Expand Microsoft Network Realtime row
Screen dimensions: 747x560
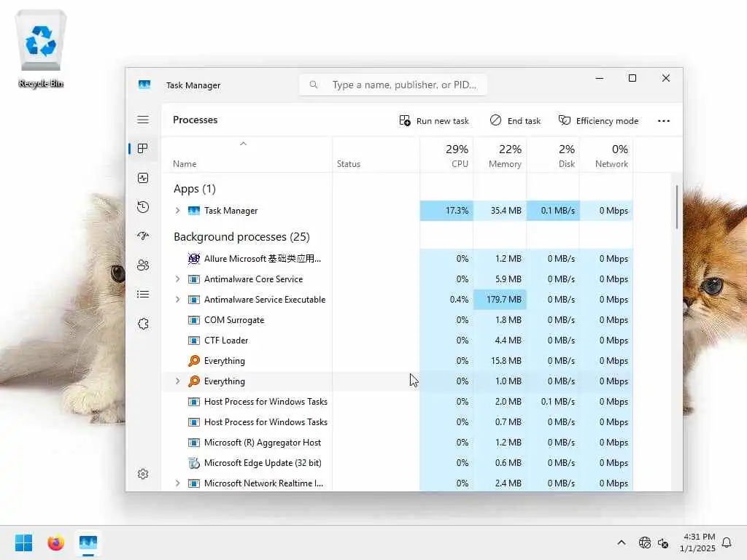177,483
